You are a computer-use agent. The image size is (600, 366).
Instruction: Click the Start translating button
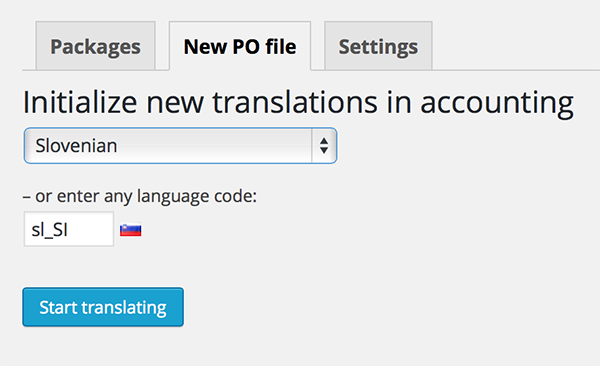[x=103, y=307]
